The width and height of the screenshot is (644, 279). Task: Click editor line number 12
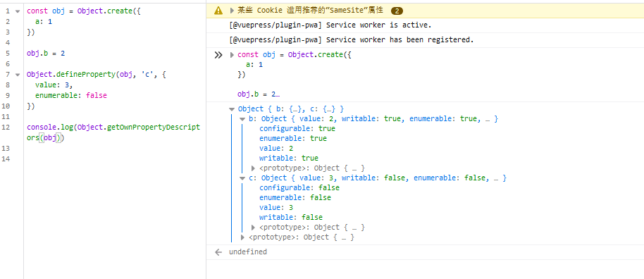tap(6, 128)
